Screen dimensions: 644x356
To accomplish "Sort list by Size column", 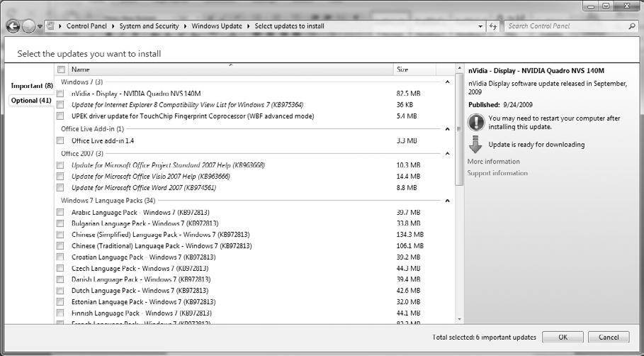I will coord(414,69).
